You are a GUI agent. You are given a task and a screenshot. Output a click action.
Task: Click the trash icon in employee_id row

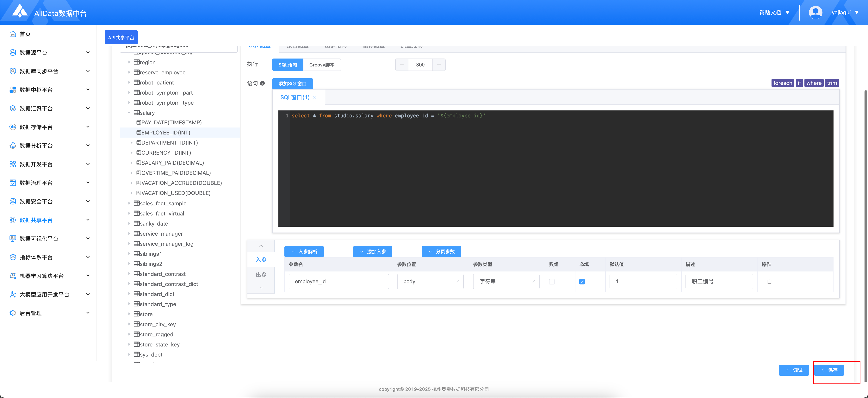769,281
